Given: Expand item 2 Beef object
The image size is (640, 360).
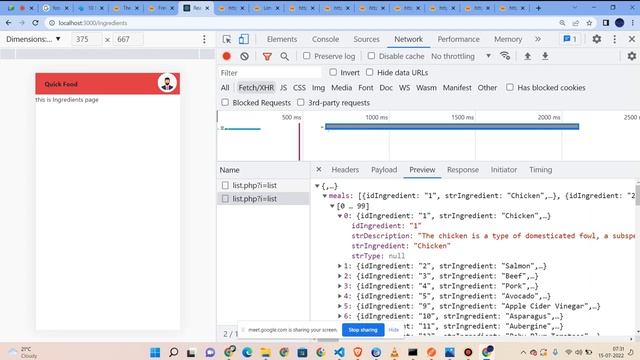Looking at the screenshot, I should click(x=340, y=276).
